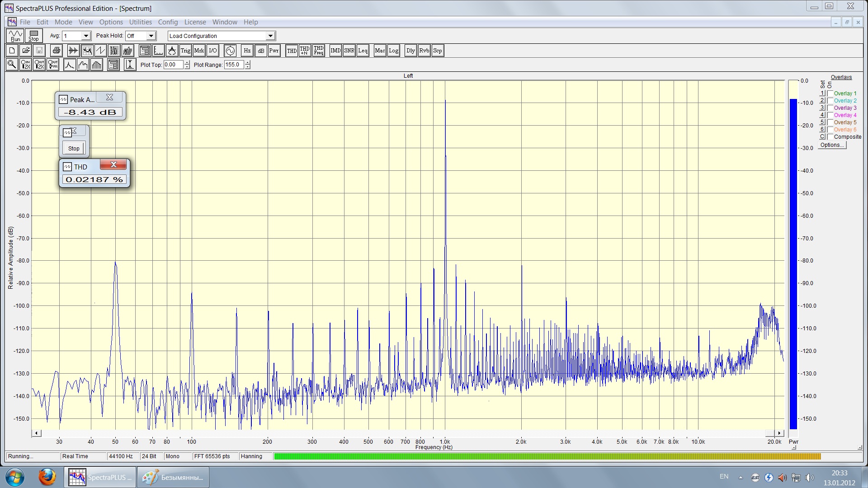
Task: Open the Mode menu
Action: (x=63, y=22)
